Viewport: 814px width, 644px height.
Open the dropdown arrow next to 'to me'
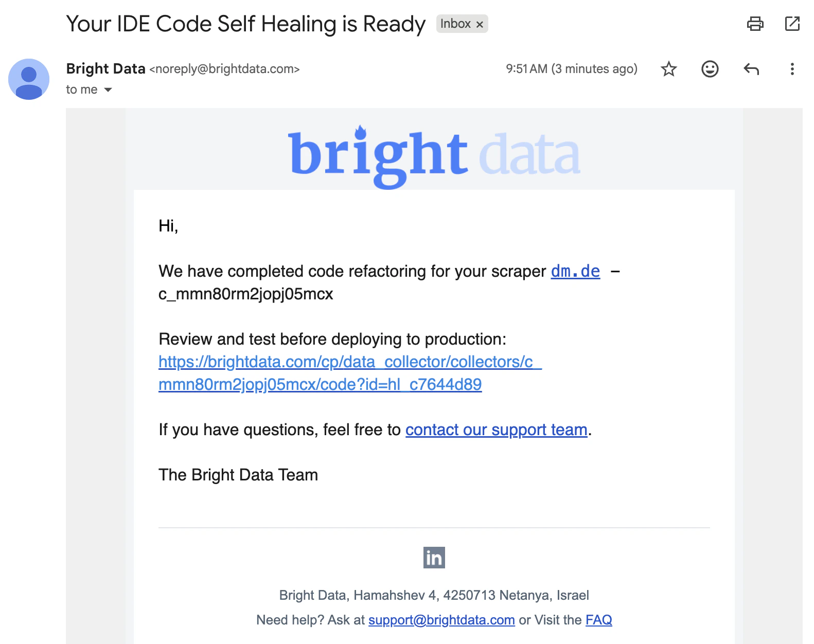(x=108, y=89)
